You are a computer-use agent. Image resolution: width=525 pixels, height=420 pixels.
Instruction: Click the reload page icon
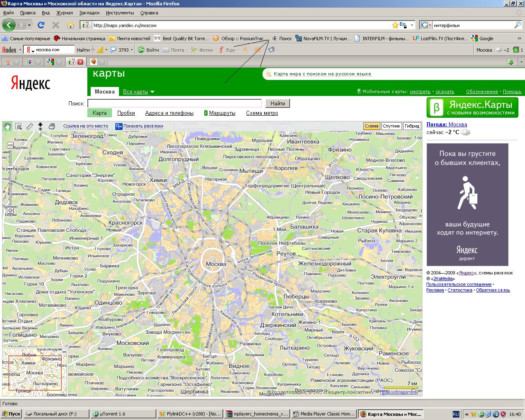tap(41, 25)
